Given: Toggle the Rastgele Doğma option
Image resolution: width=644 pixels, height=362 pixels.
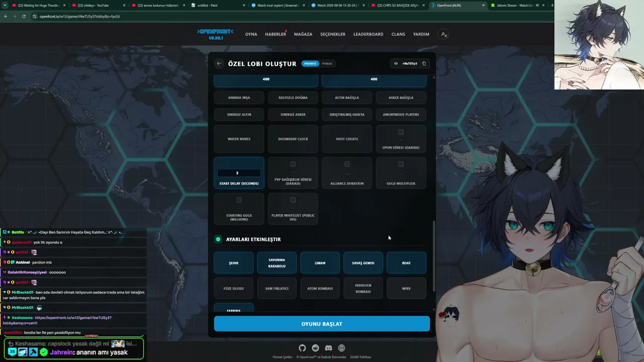Looking at the screenshot, I should coord(293,98).
